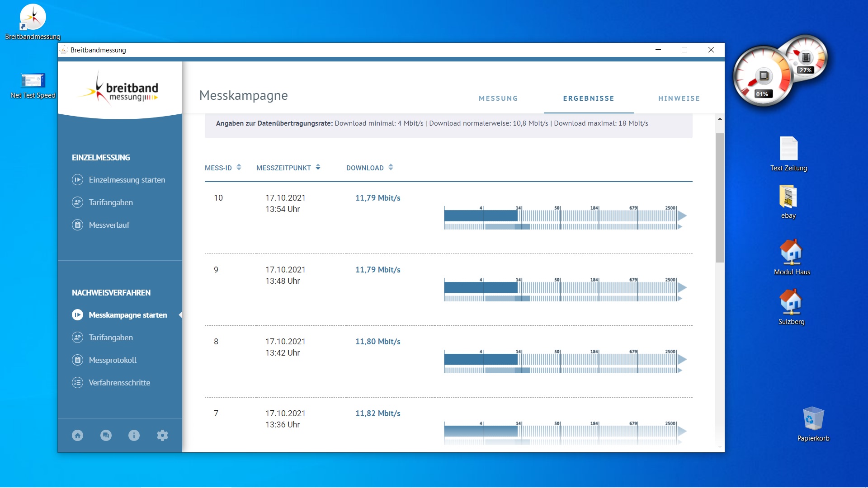Click the Messverlauf sidebar icon
The width and height of the screenshot is (868, 488).
click(x=77, y=225)
